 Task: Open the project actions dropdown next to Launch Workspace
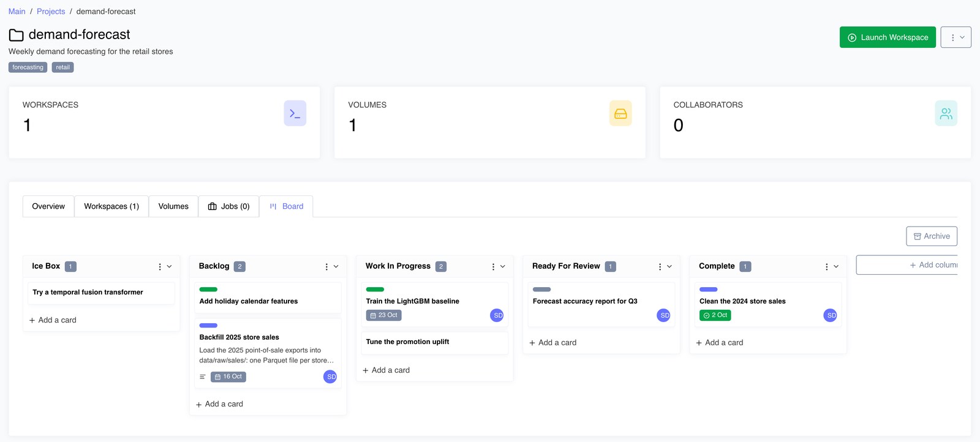(x=956, y=37)
